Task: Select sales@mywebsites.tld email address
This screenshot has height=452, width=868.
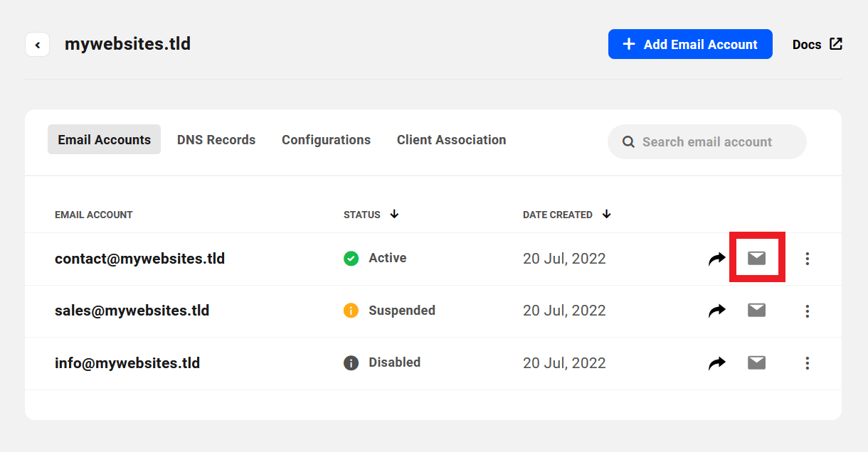Action: click(132, 311)
